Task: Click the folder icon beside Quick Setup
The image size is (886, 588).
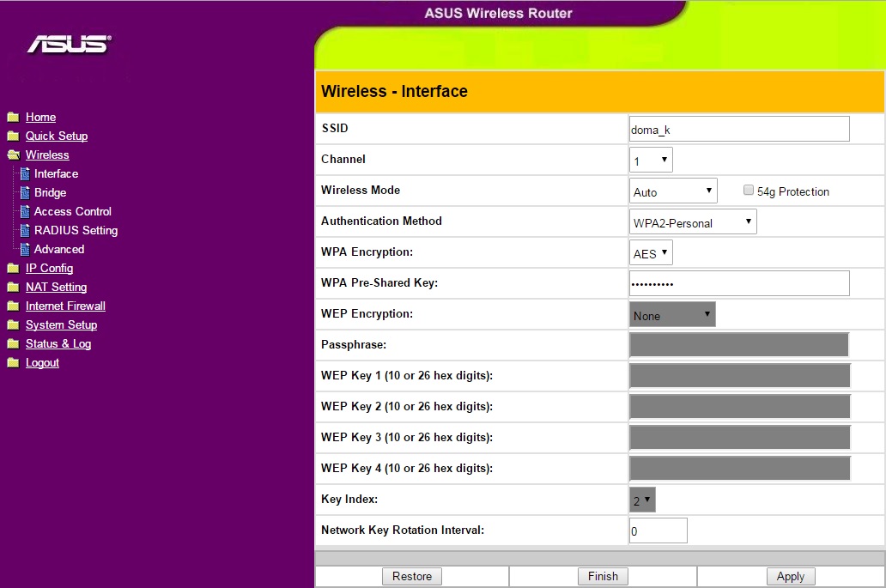Action: point(13,136)
